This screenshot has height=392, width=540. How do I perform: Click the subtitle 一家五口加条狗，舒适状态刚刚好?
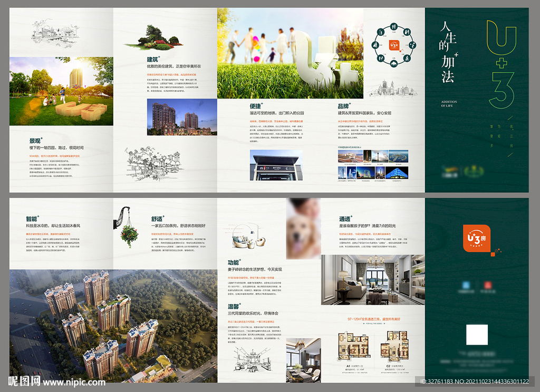point(178,226)
